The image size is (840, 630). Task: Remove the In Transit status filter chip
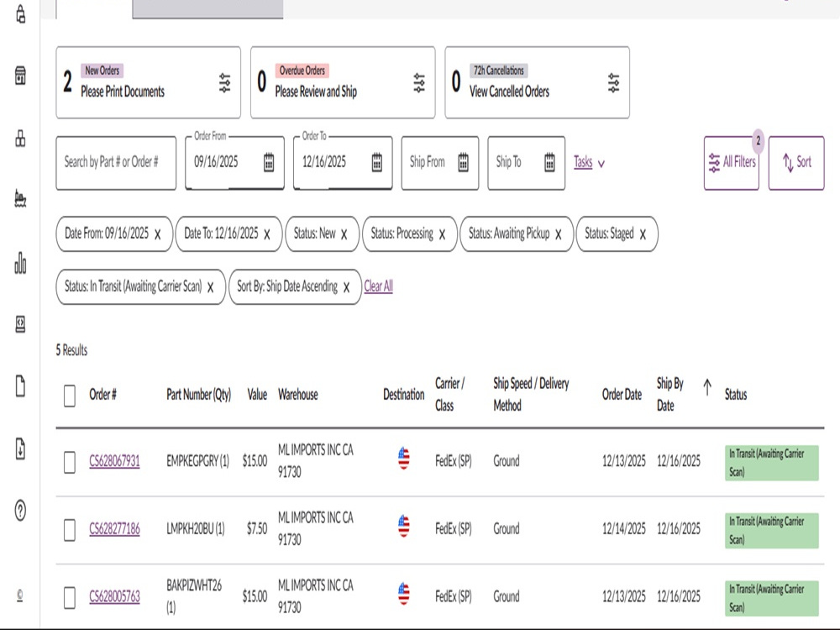[211, 287]
